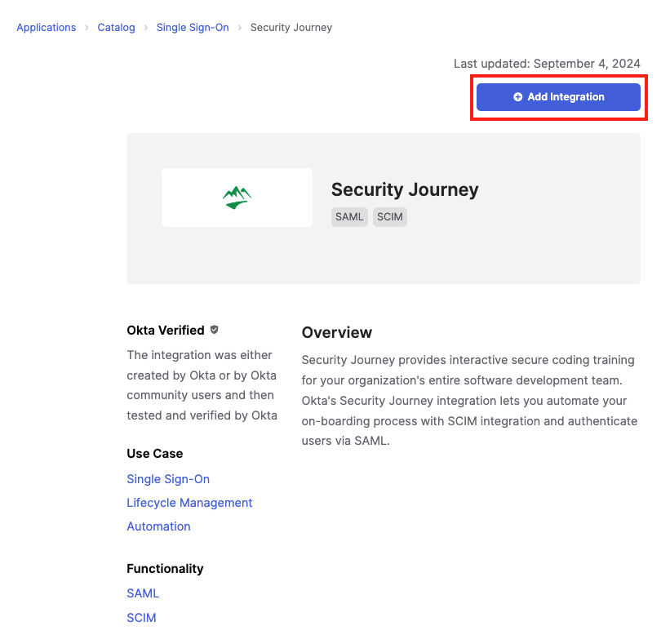Open the SCIM link under Functionality
This screenshot has width=670, height=644.
click(x=141, y=618)
